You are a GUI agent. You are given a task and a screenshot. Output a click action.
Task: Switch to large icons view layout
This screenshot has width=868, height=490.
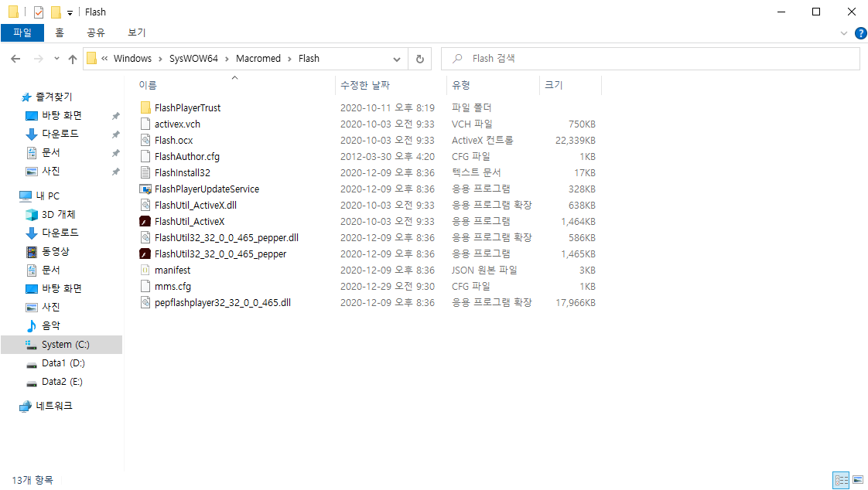[858, 480]
